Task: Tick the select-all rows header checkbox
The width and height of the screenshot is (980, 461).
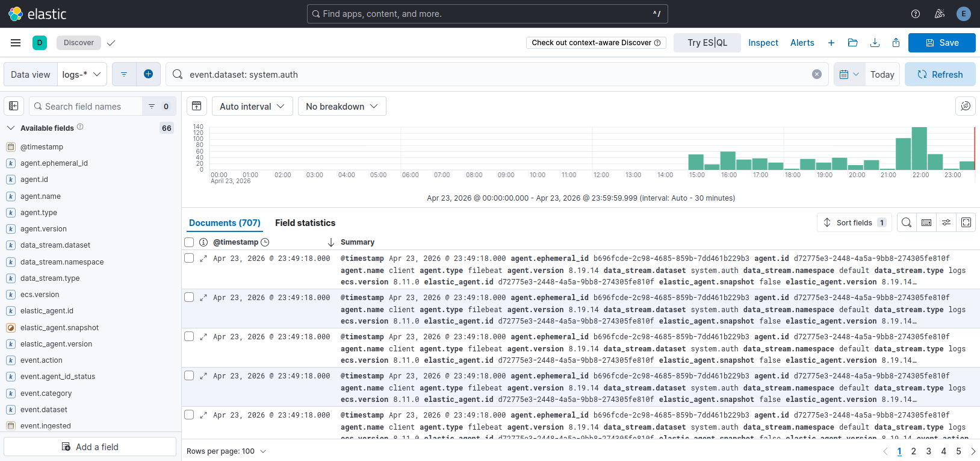Action: pos(189,242)
